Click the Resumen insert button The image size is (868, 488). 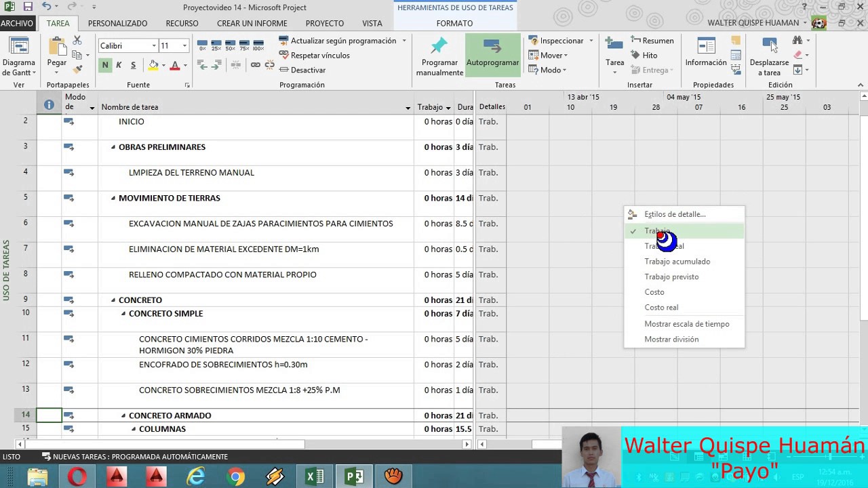coord(652,41)
